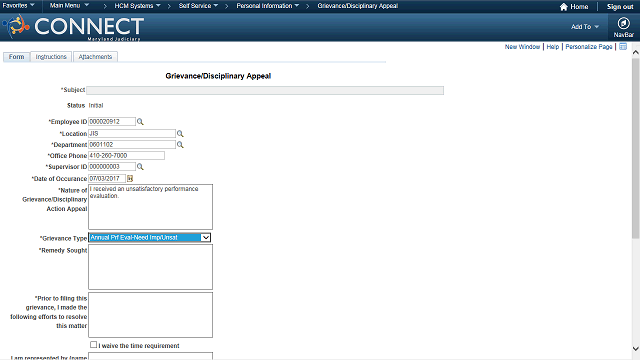Click the efforts to resolve text area

tap(150, 315)
